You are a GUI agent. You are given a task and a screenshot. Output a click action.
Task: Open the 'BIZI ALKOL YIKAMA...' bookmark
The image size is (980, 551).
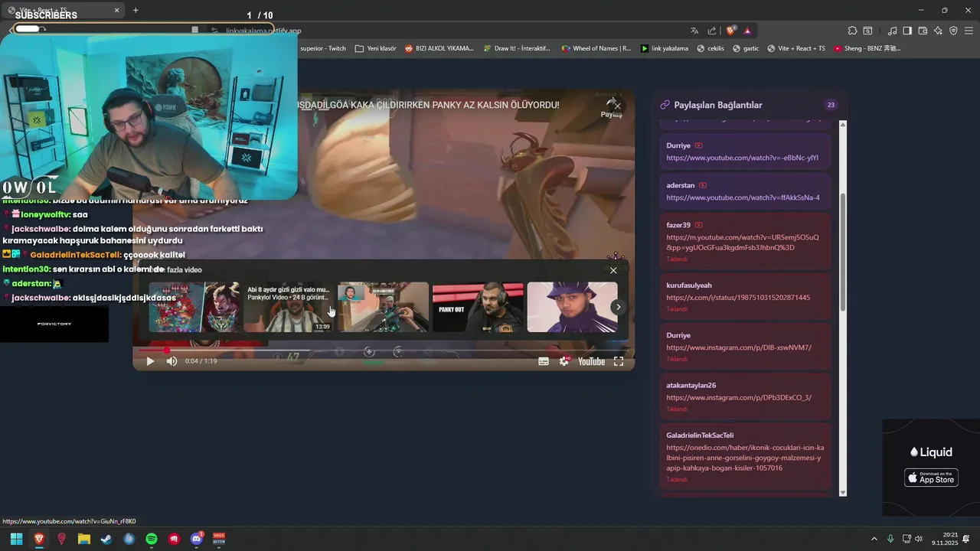[x=439, y=48]
